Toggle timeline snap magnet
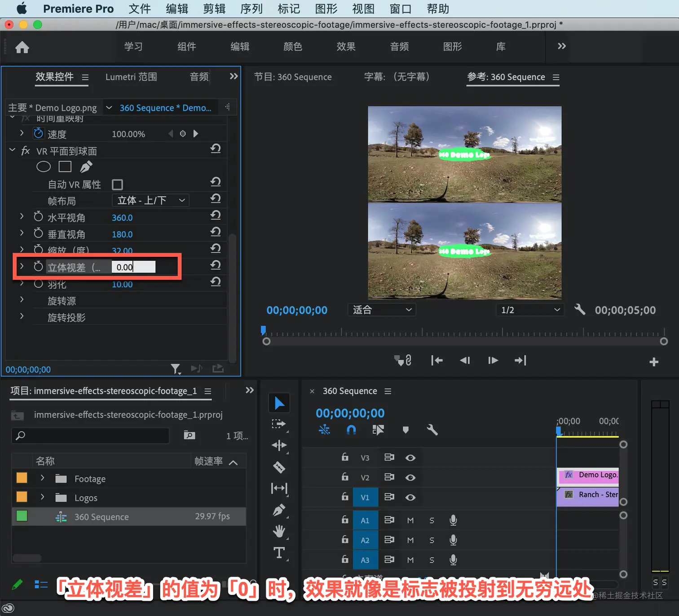 [351, 430]
